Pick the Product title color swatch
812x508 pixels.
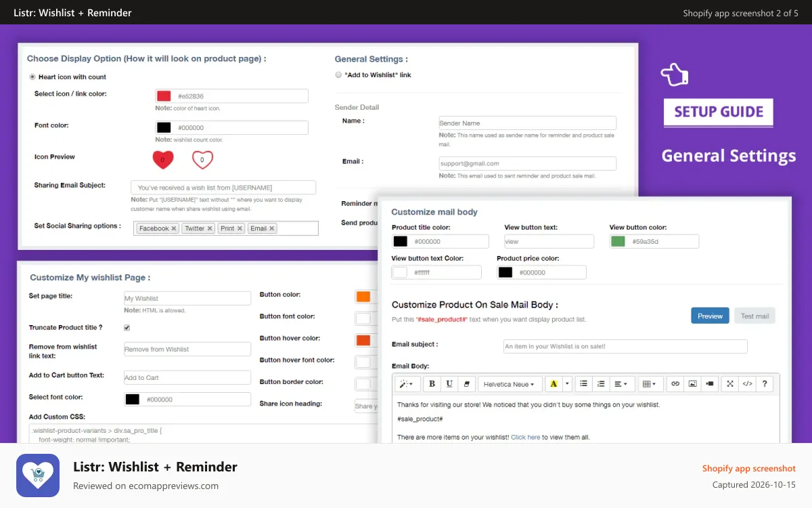(x=400, y=242)
